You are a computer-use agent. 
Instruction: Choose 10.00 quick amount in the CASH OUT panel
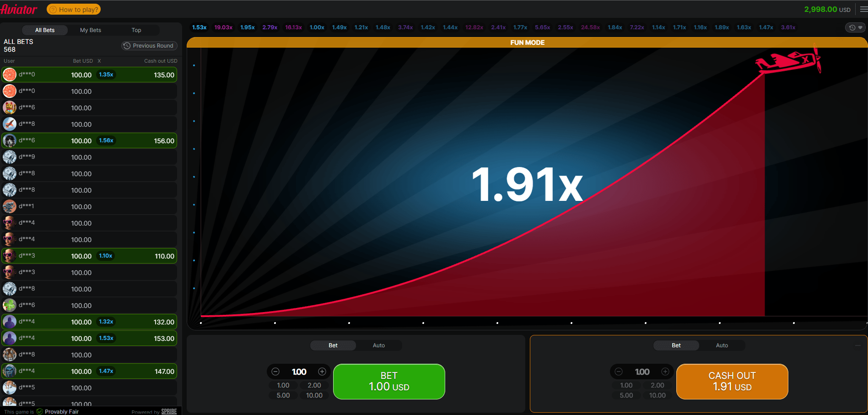658,395
